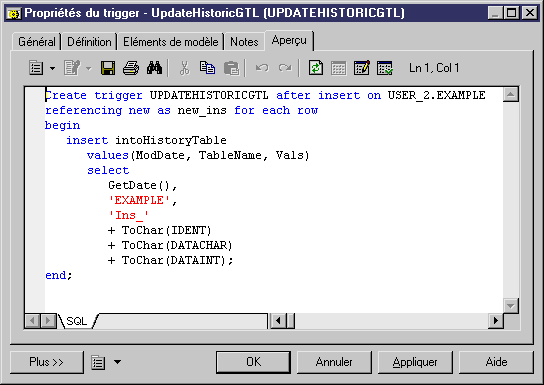Open the Eléments de modèle tab
Screen dimensions: 544x385
coord(171,42)
